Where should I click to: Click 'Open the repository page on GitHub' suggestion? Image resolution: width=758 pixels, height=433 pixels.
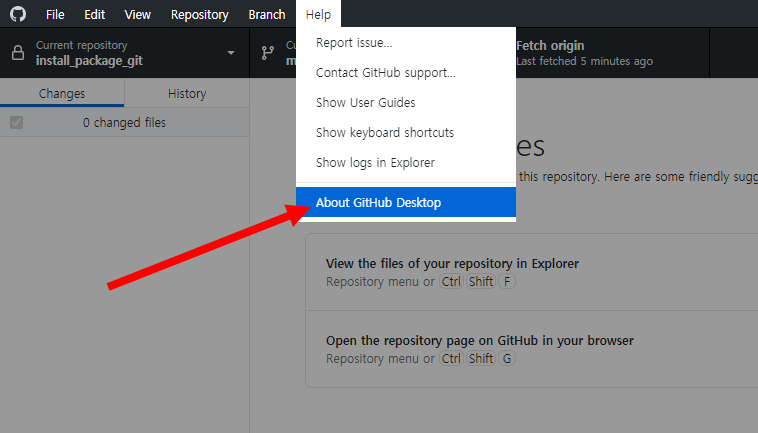tap(480, 340)
